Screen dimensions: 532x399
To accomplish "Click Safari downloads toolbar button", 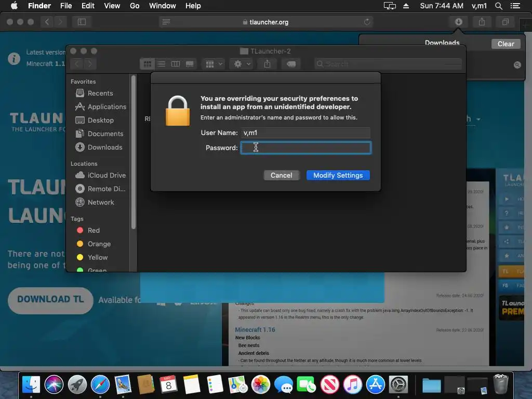I will pos(458,22).
